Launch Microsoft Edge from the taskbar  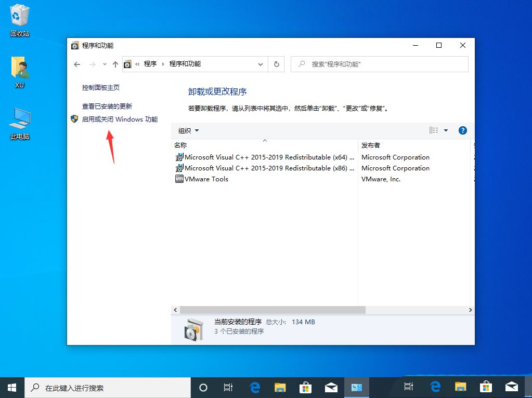pyautogui.click(x=254, y=387)
